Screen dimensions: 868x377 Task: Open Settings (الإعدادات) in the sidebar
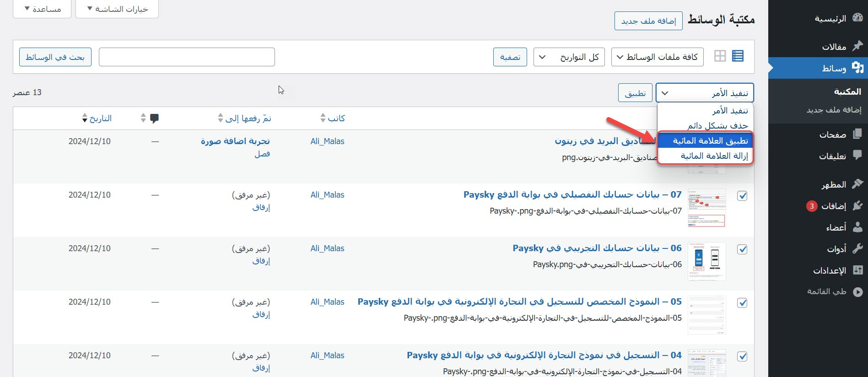(x=830, y=270)
